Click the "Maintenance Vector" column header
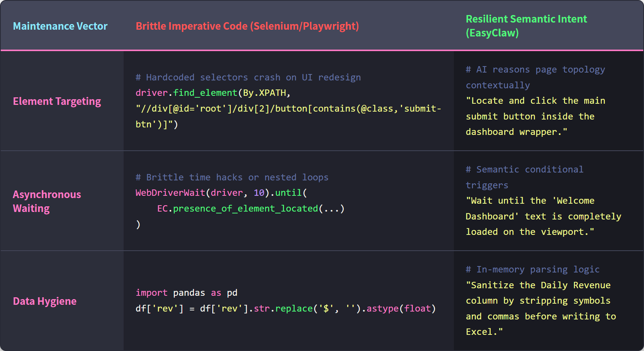The image size is (644, 351). (60, 26)
